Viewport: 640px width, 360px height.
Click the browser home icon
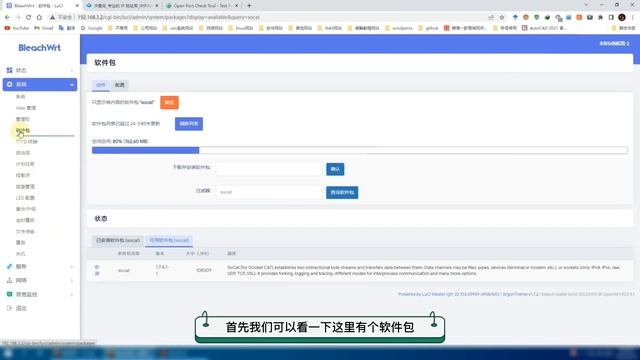point(39,17)
